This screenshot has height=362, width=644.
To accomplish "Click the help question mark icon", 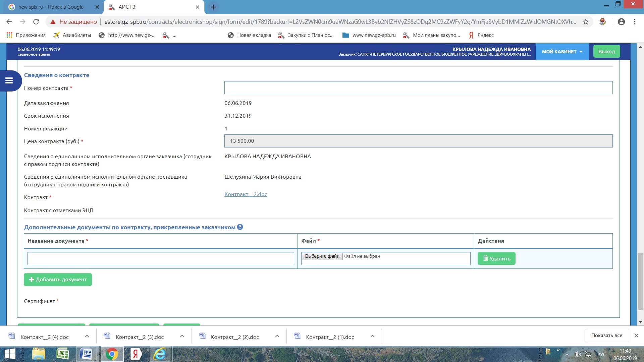I will pos(240,227).
